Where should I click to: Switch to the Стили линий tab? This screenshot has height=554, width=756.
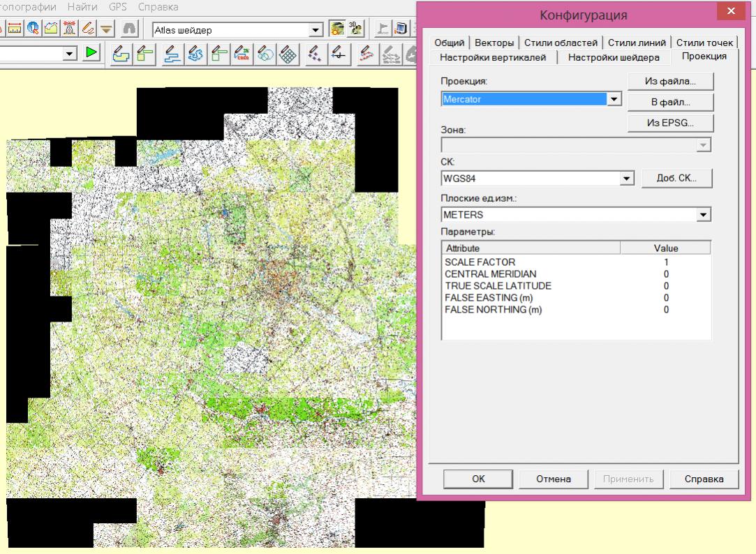637,43
